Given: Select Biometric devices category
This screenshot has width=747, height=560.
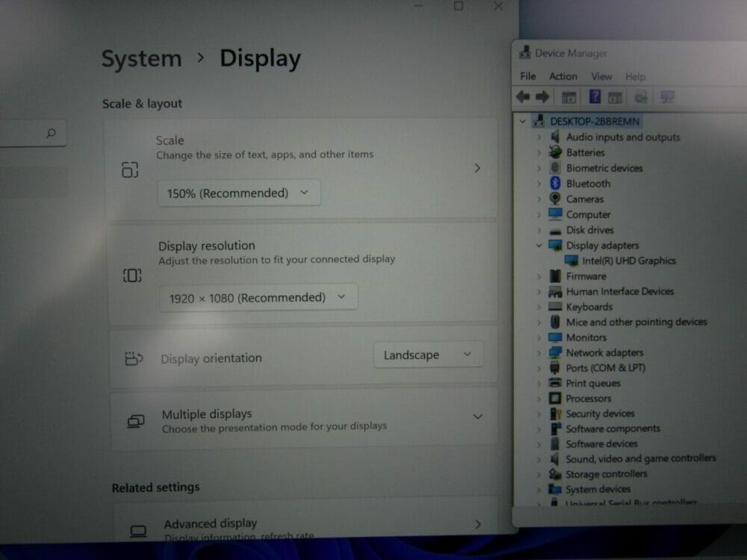Looking at the screenshot, I should point(604,167).
